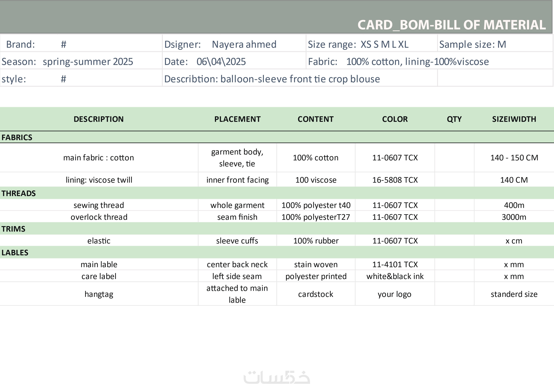The image size is (554, 392).
Task: Click the blouse description cell
Action: coord(272,79)
